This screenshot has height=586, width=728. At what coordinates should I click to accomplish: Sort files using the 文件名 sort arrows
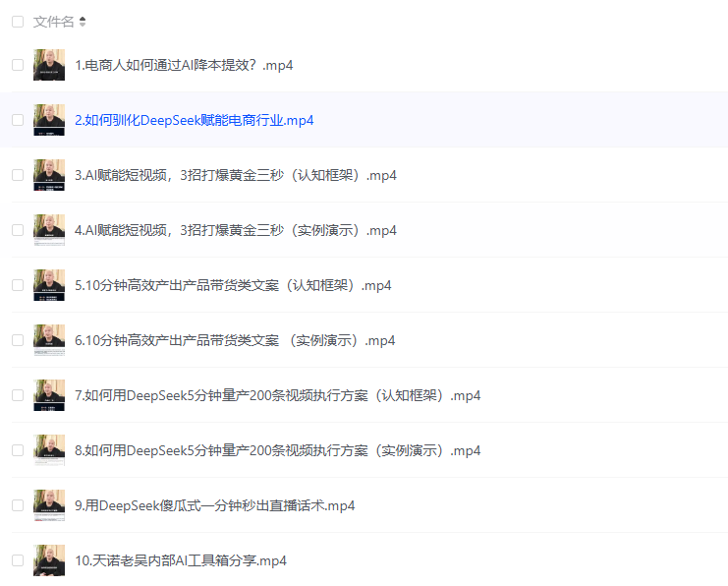(83, 22)
